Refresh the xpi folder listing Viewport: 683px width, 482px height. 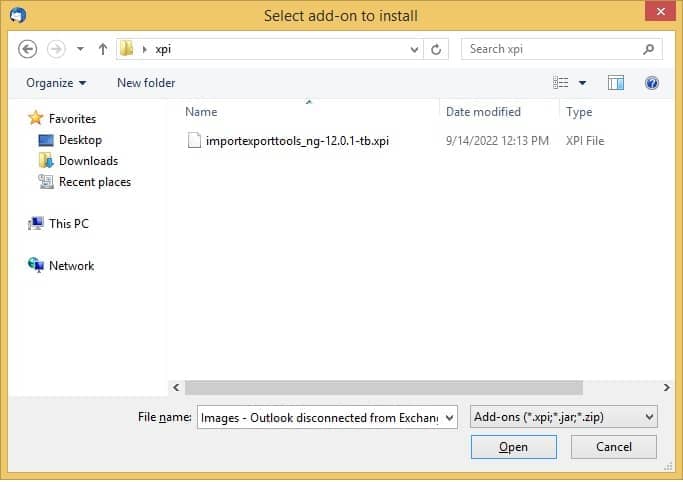click(436, 49)
